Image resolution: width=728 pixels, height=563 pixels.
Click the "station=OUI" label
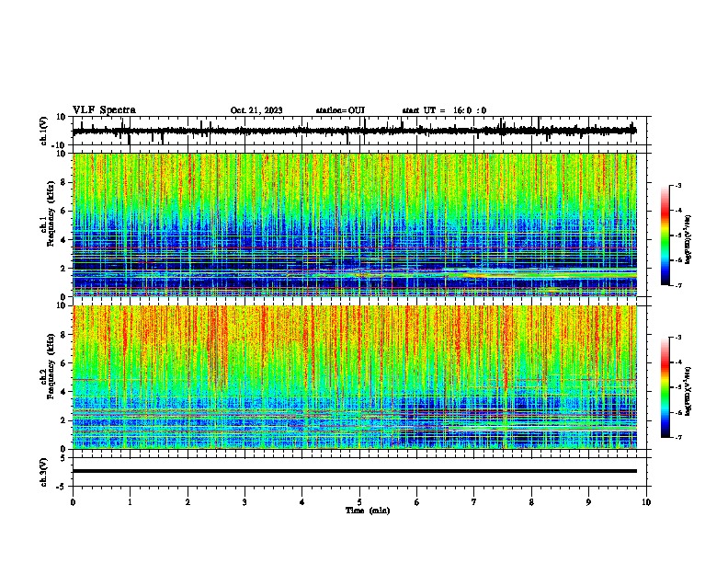[x=340, y=110]
